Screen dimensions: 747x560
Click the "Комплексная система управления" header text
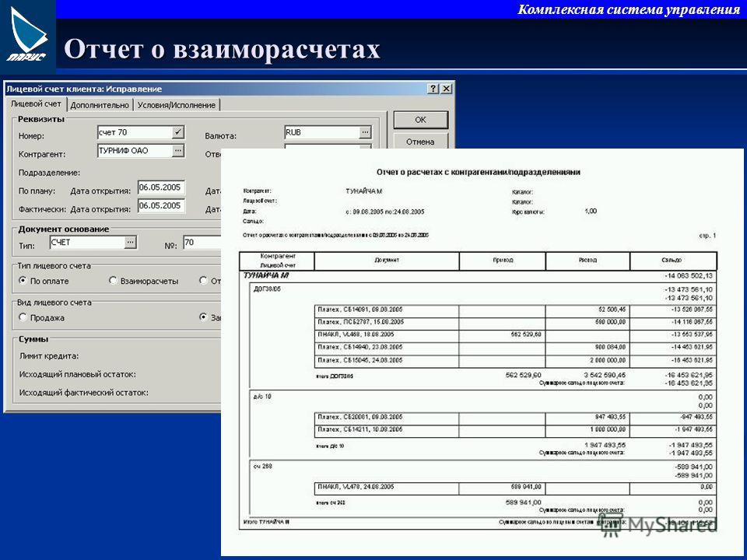[x=629, y=9]
